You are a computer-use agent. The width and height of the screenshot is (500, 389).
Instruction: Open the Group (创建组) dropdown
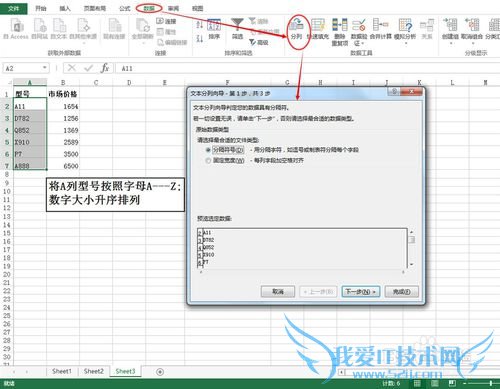point(450,31)
